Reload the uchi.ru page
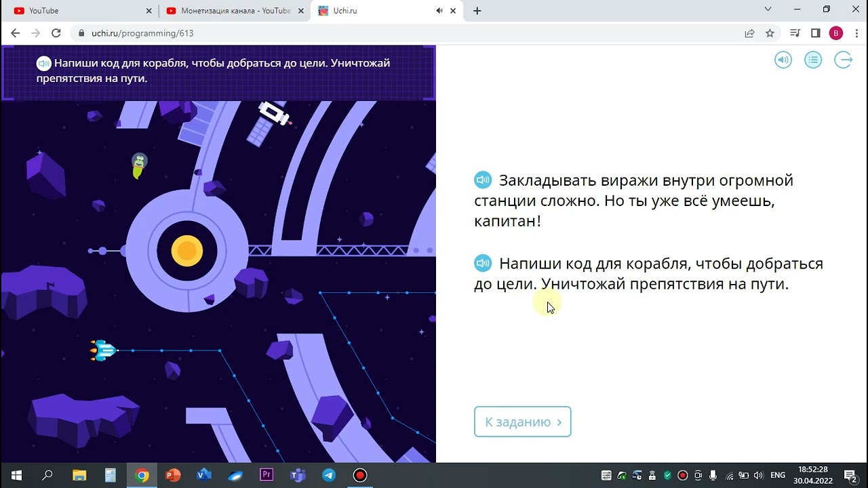Image resolution: width=868 pixels, height=488 pixels. 56,33
